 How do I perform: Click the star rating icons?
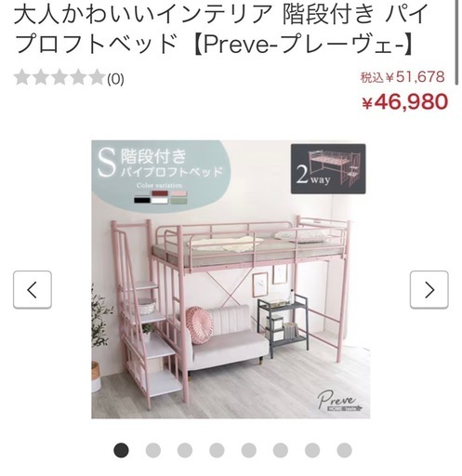[x=59, y=77]
